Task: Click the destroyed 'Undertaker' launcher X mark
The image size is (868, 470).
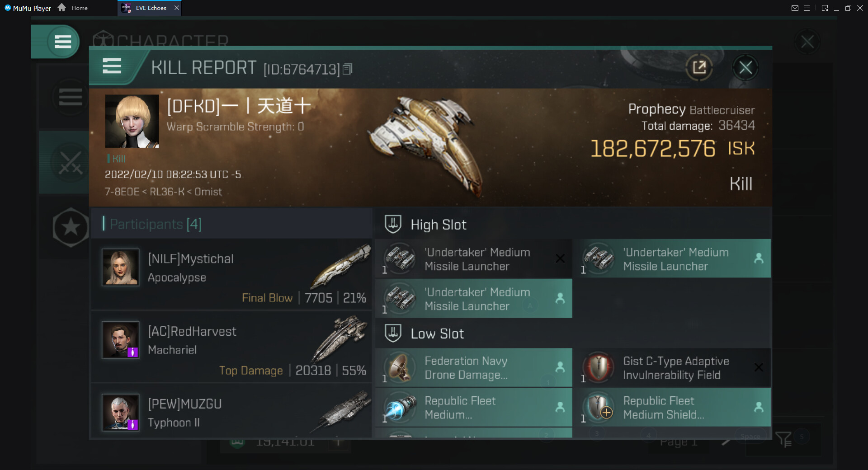Action: point(560,258)
